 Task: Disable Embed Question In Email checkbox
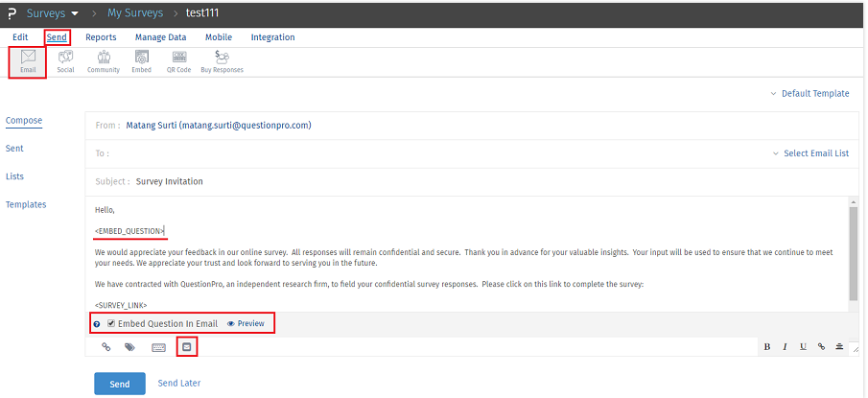point(111,323)
